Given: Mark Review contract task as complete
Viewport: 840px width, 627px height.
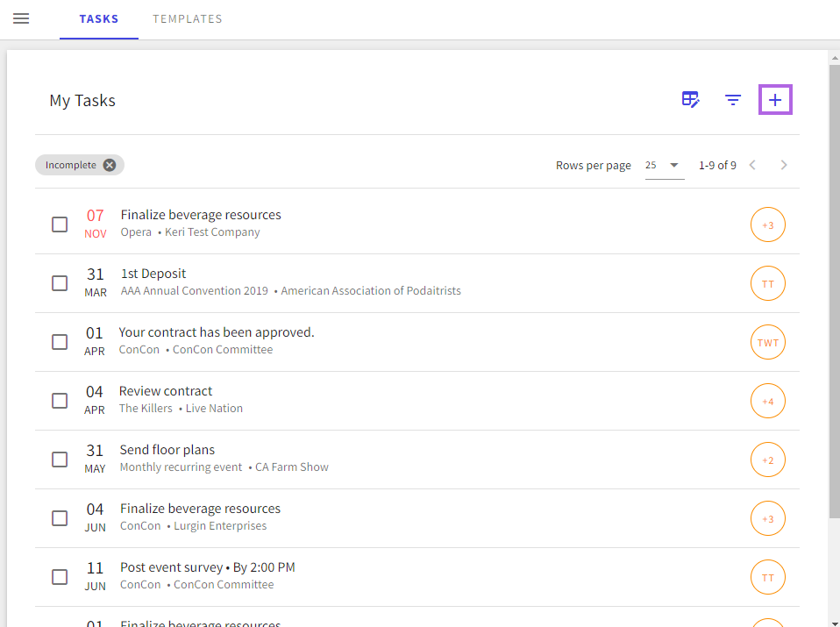Looking at the screenshot, I should pos(60,401).
